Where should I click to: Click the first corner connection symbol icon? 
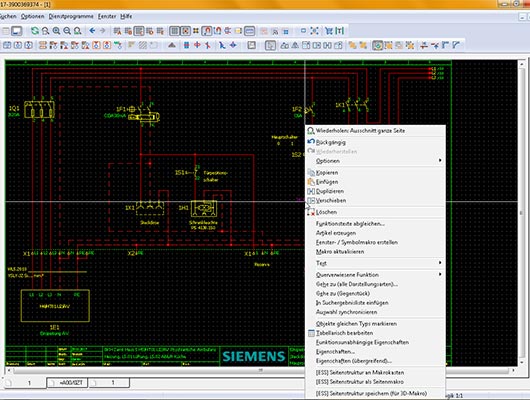click(x=445, y=45)
